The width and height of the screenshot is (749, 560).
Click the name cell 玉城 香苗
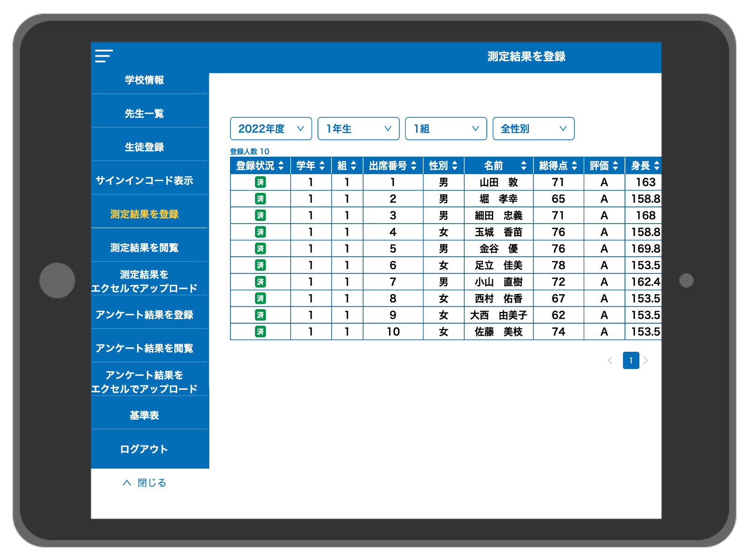(499, 232)
